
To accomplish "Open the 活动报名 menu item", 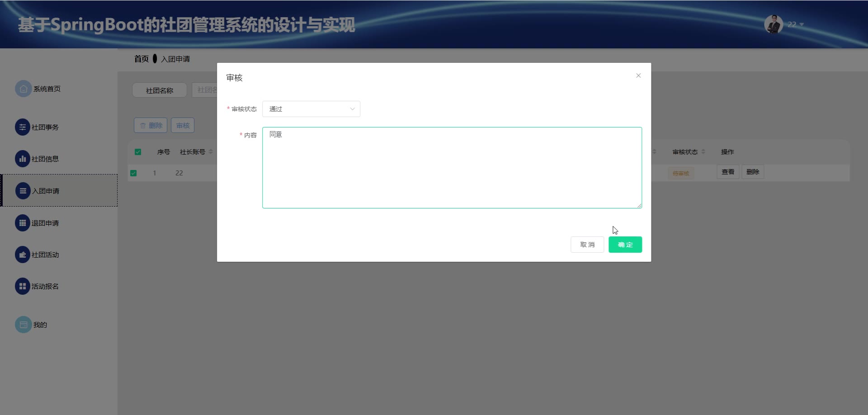I will [x=45, y=287].
